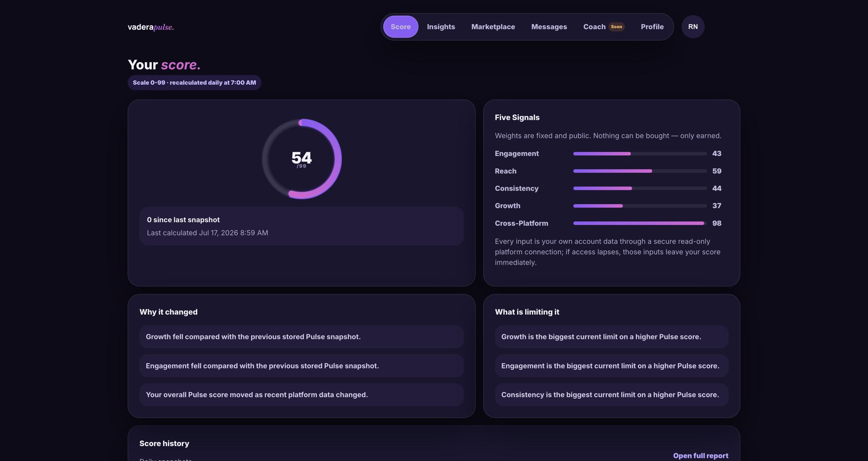
Task: Click the circular 54 score gauge
Action: (x=301, y=159)
